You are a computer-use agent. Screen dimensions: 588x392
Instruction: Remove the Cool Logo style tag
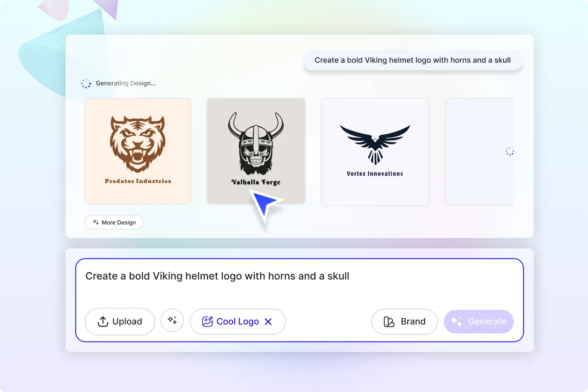click(x=268, y=322)
